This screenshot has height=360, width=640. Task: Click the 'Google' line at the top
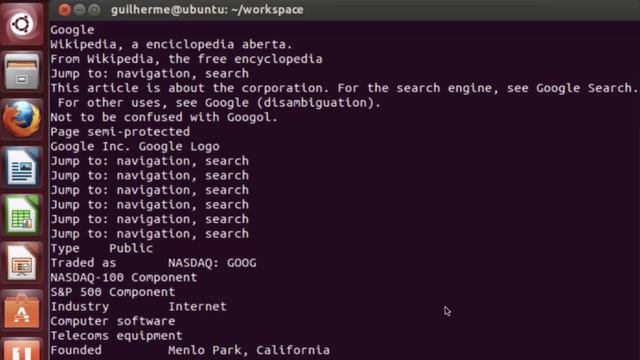point(72,30)
